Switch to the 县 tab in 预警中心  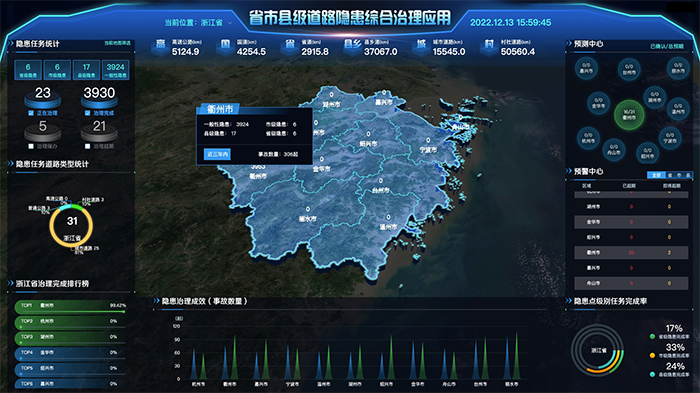[x=688, y=175]
